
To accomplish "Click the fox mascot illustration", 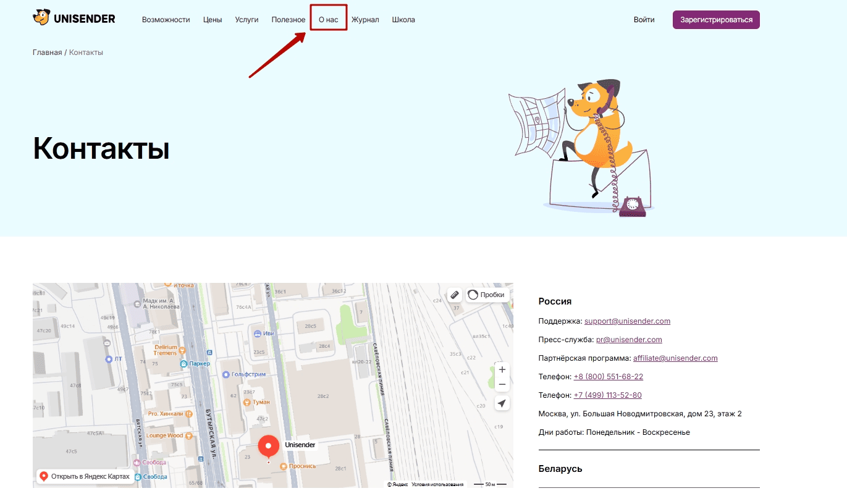I will click(582, 148).
